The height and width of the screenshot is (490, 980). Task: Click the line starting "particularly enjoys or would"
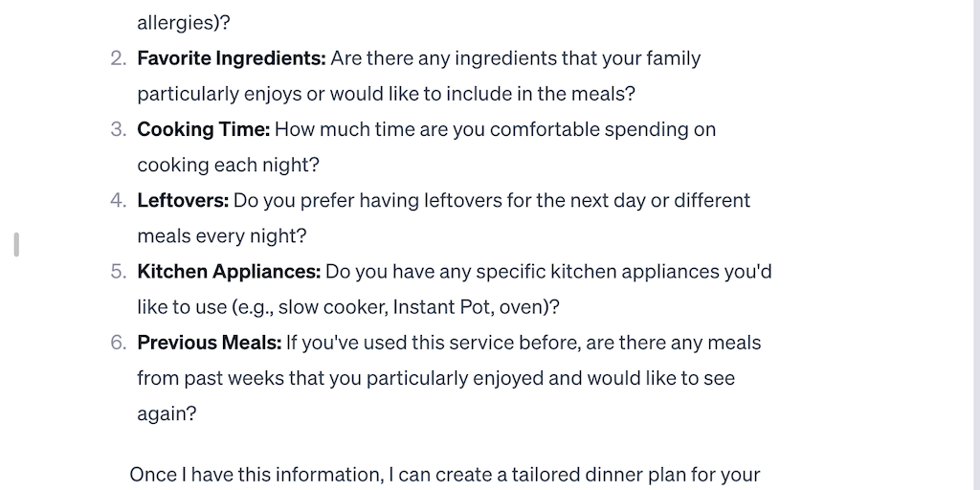[386, 94]
